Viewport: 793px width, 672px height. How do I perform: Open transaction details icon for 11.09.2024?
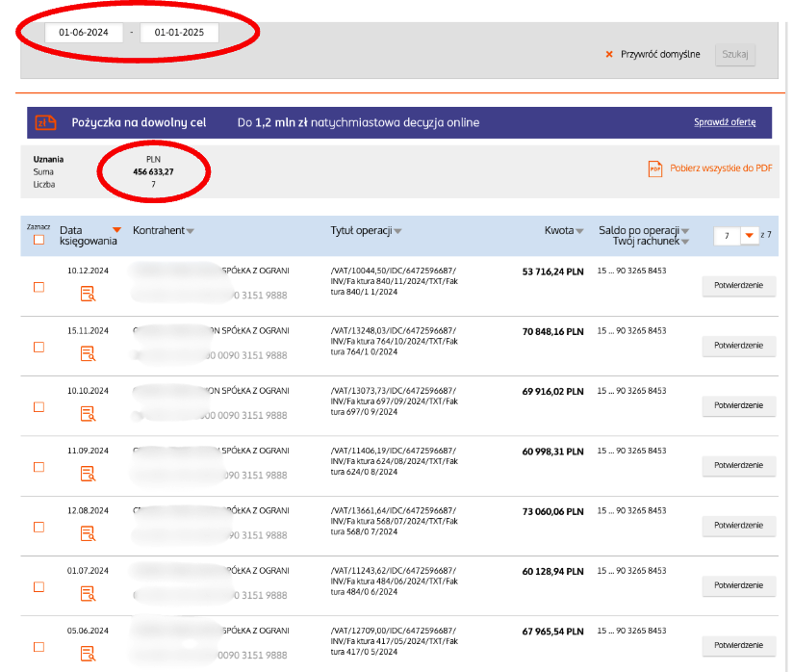(88, 474)
